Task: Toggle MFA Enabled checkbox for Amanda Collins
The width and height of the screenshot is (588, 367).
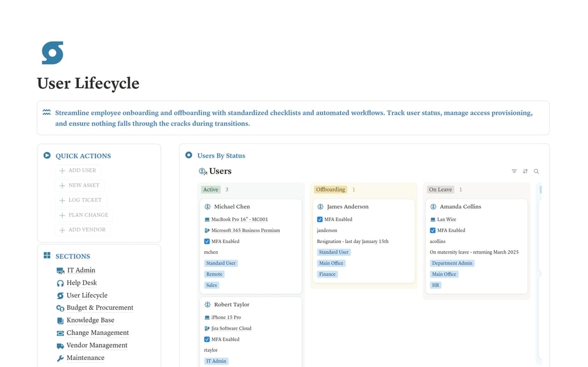Action: point(433,230)
